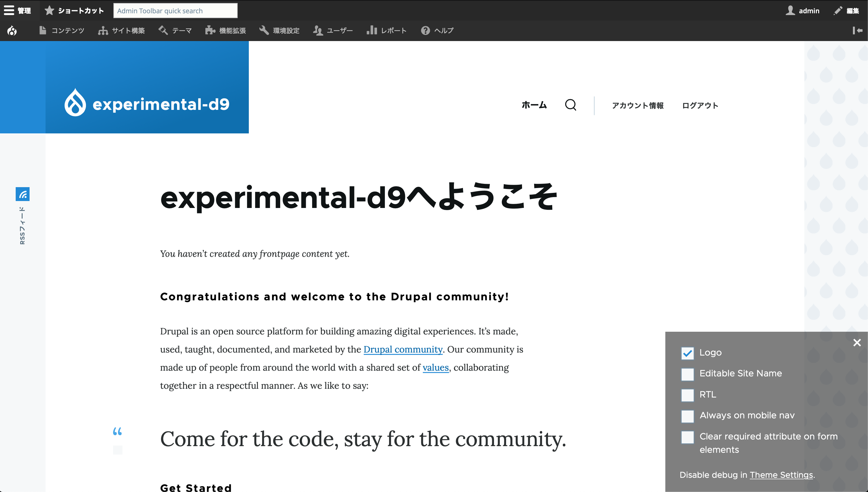The width and height of the screenshot is (868, 492).
Task: Enable Clear required attribute on form elements
Action: [x=687, y=437]
